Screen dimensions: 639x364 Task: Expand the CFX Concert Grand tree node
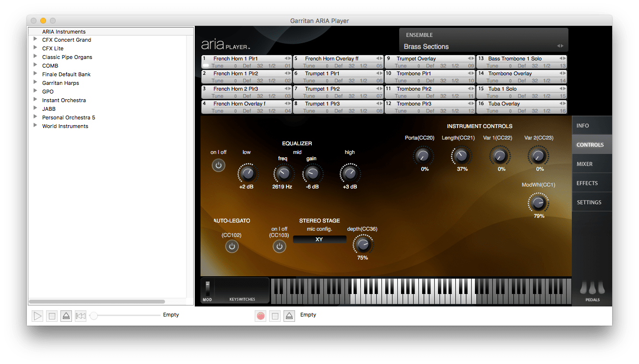click(35, 40)
